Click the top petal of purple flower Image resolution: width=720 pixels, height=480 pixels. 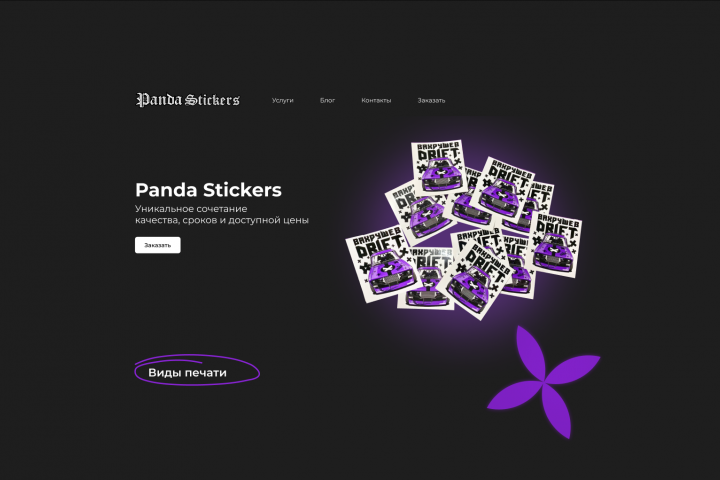(530, 351)
